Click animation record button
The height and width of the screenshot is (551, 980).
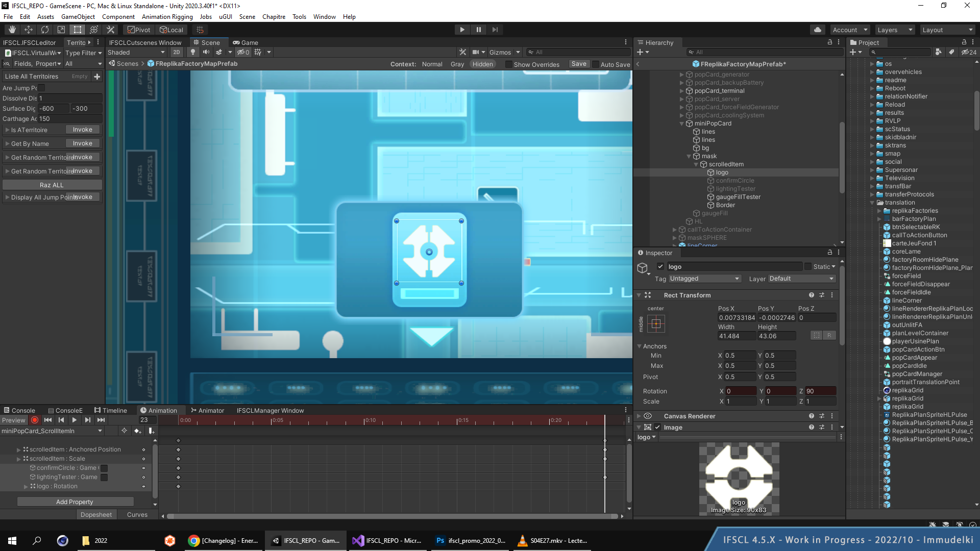pyautogui.click(x=35, y=420)
